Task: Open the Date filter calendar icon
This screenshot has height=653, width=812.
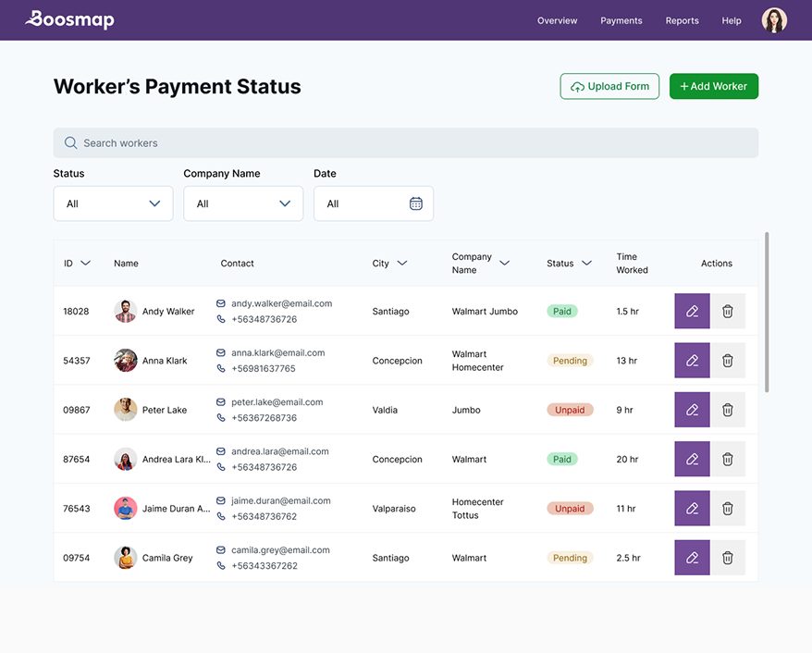Action: (416, 203)
